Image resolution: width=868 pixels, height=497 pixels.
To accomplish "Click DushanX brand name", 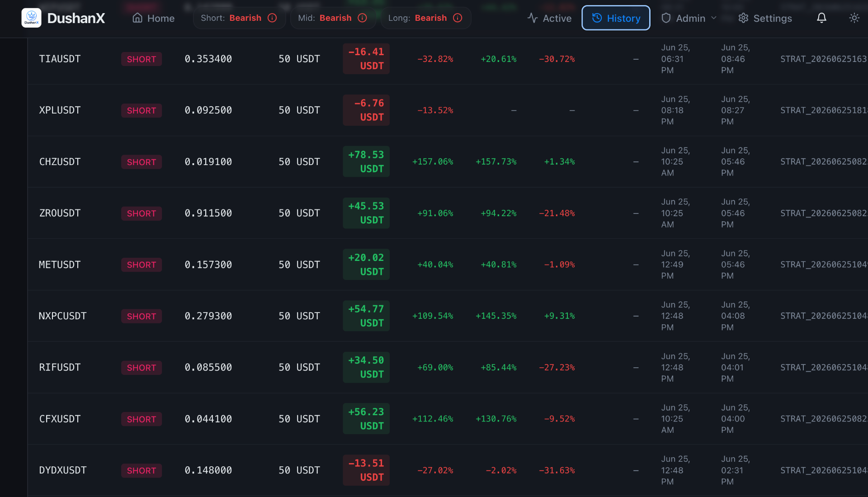I will (76, 18).
